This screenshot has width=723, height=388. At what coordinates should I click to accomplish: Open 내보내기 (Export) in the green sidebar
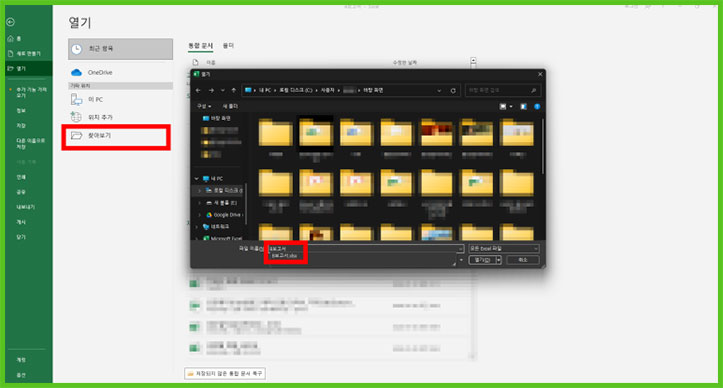pyautogui.click(x=25, y=207)
